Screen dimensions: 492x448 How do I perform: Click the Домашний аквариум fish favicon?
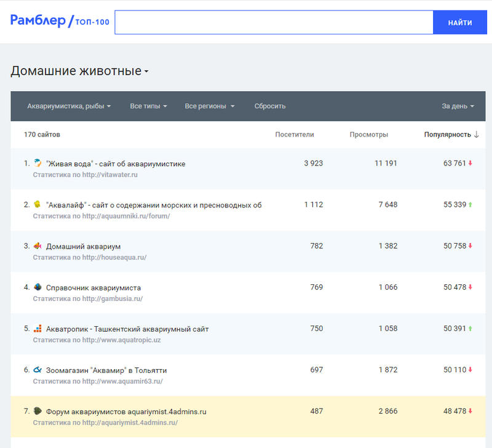[38, 246]
